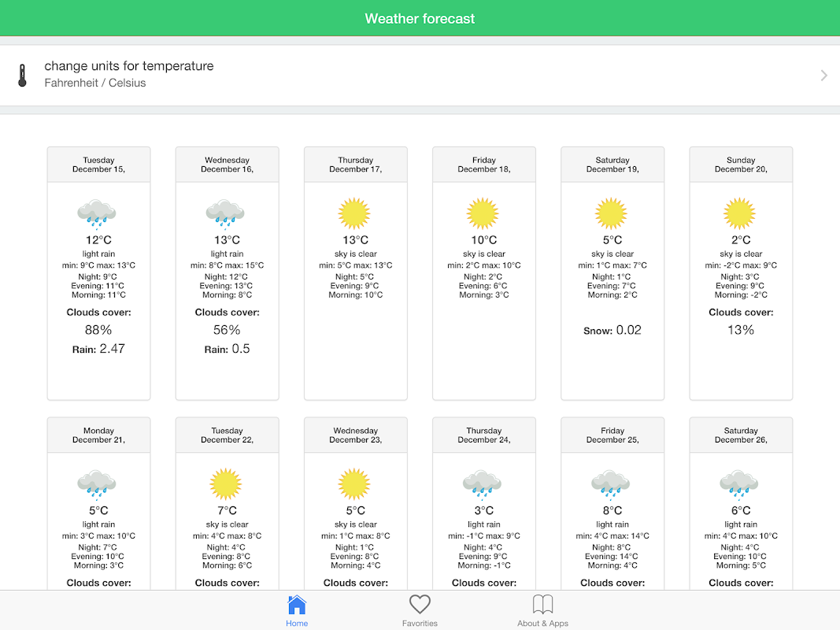Click the Sunday December 20 date header
840x630 pixels.
pos(741,165)
